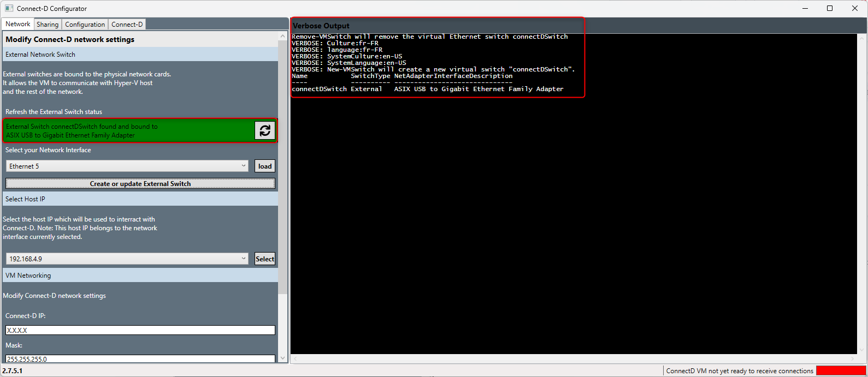Image resolution: width=868 pixels, height=377 pixels.
Task: Click the verbose output horizontal scroll-right arrow
Action: point(853,358)
